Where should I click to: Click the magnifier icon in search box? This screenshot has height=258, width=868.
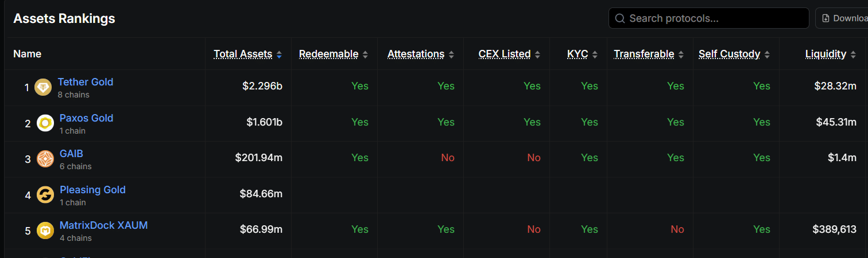[x=619, y=18]
